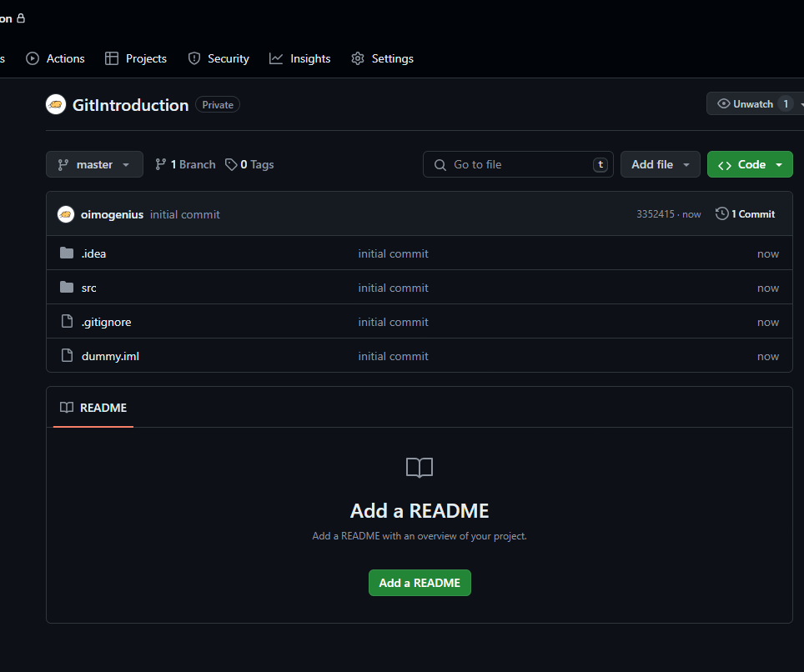Viewport: 804px width, 672px height.
Task: Click the oimogenius commit author avatar
Action: point(66,214)
